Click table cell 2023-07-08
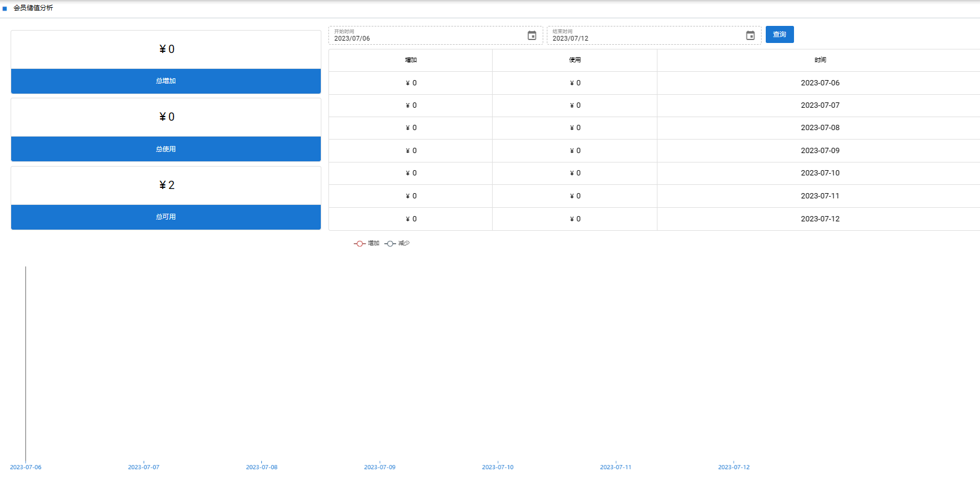Screen dimensions: 980x481 [820, 128]
